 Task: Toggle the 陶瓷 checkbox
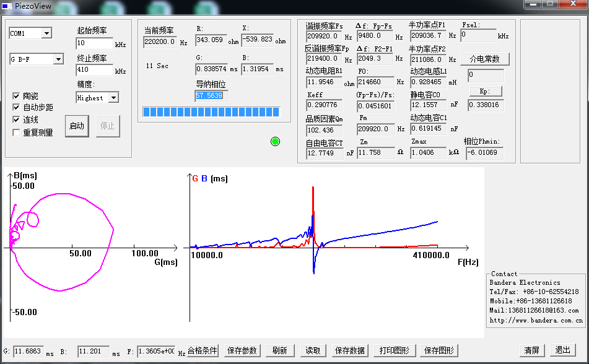[x=16, y=96]
